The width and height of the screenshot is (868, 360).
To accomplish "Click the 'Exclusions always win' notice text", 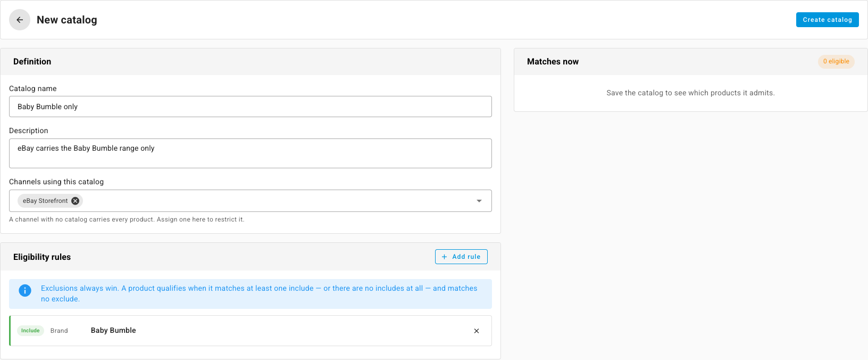I will 259,293.
